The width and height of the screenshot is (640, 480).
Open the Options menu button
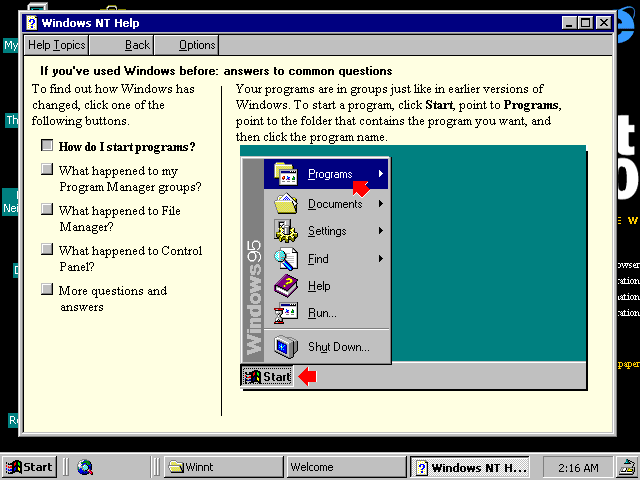tap(187, 45)
